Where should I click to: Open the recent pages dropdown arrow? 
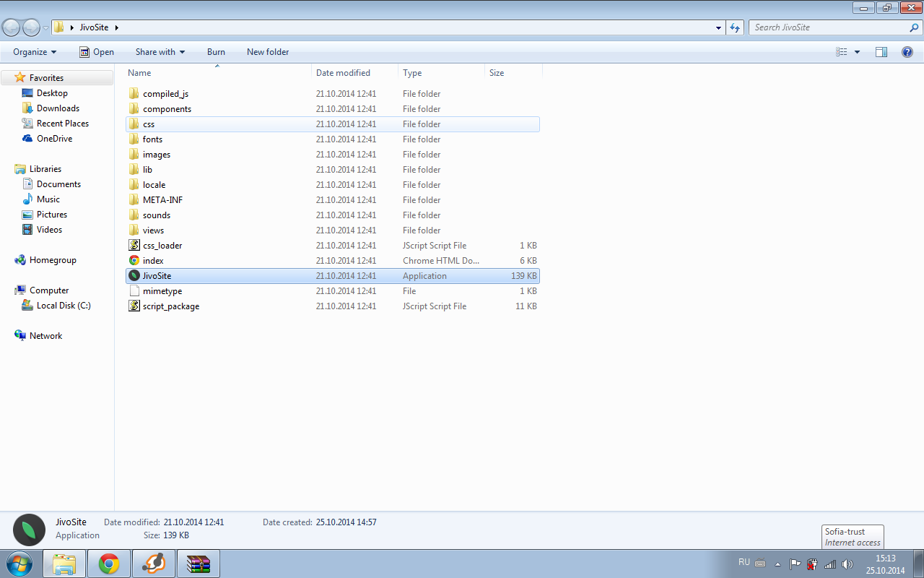(x=46, y=28)
